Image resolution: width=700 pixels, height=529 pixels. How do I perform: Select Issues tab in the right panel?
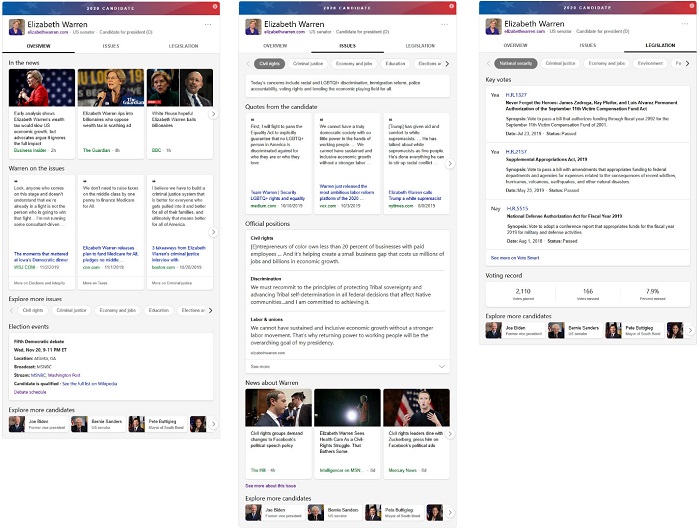(588, 46)
